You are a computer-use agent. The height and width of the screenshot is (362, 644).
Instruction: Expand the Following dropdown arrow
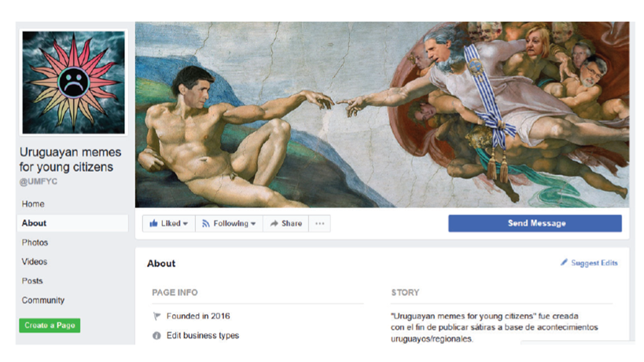253,224
